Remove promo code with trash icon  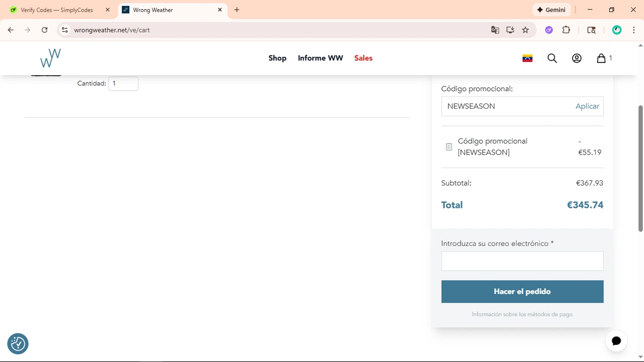[449, 147]
